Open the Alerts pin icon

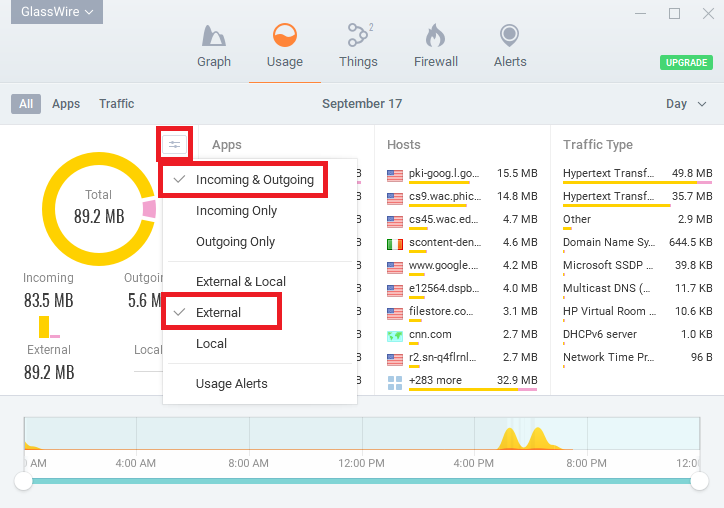[510, 37]
